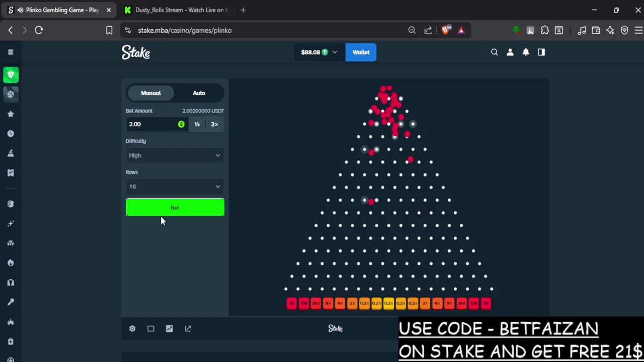Click the Brave Shields lion icon
Image resolution: width=644 pixels, height=362 pixels.
[445, 30]
